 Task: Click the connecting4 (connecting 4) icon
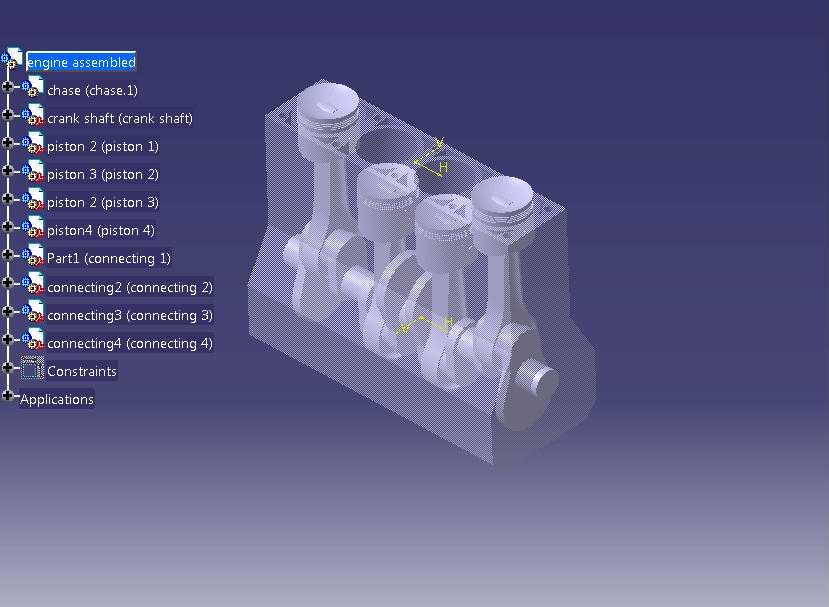[33, 339]
